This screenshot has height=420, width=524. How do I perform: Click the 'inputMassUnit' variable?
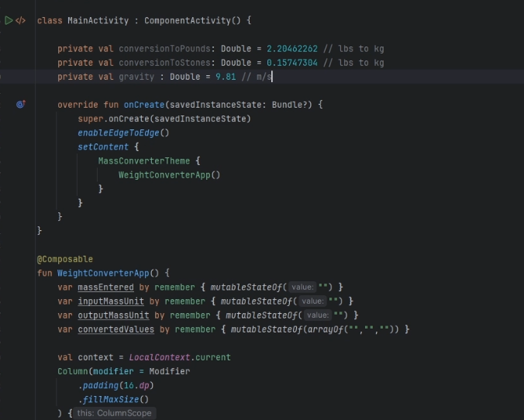click(x=111, y=301)
